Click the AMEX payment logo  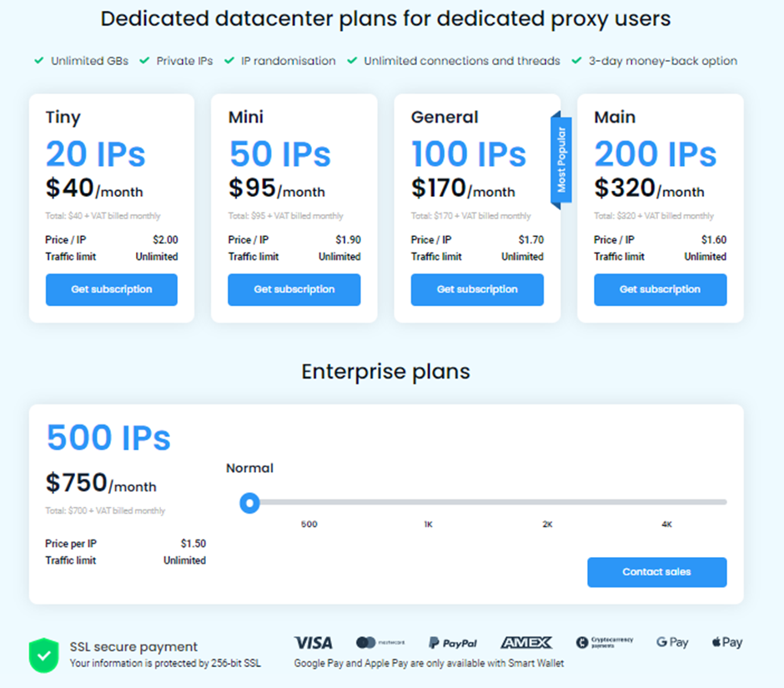tap(525, 643)
